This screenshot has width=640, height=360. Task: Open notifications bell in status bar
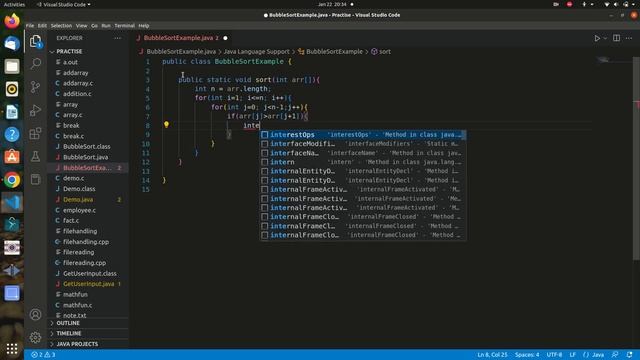[629, 355]
